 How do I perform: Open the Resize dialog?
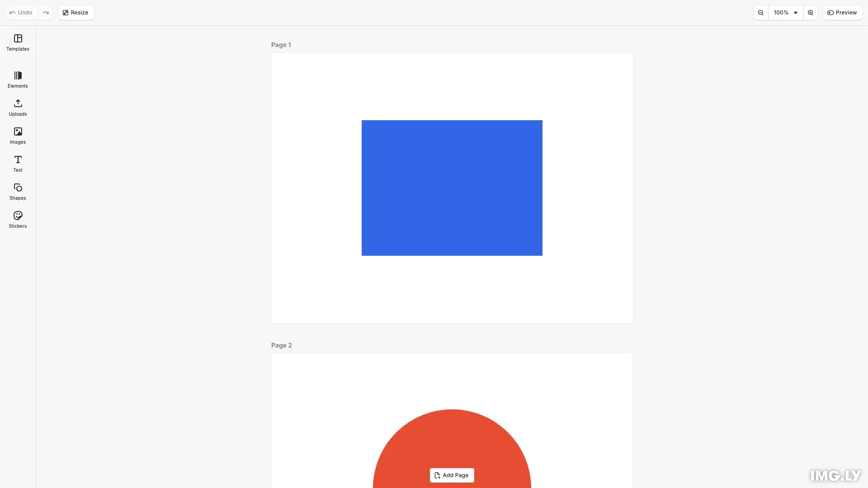(x=75, y=12)
